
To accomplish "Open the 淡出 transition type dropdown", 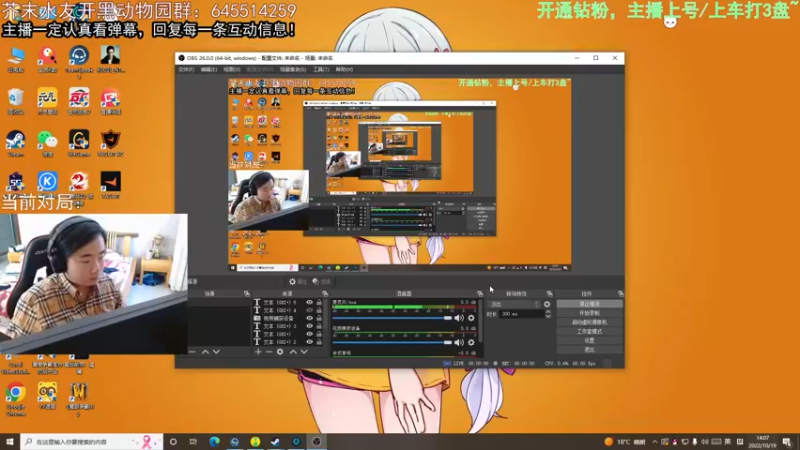I will tap(514, 304).
